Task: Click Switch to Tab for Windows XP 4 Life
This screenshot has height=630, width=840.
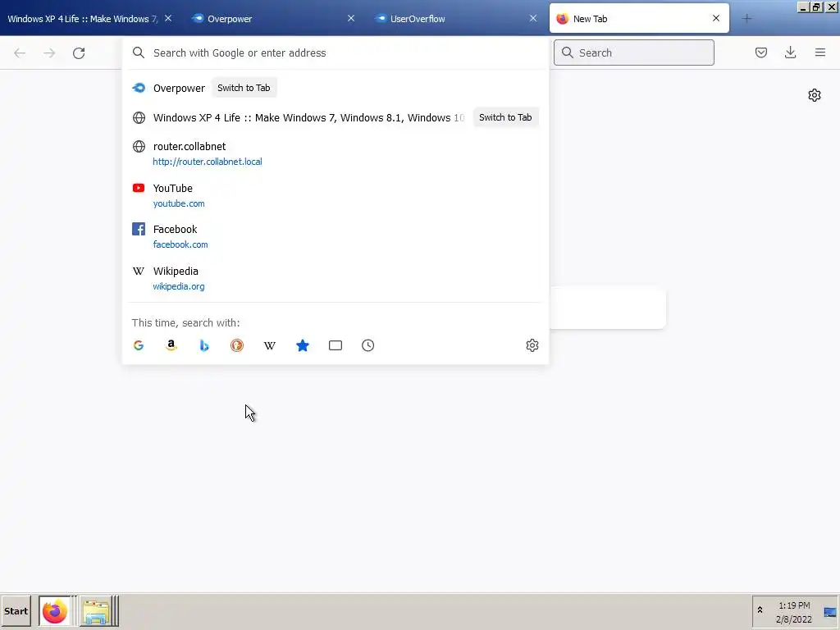Action: click(x=505, y=117)
